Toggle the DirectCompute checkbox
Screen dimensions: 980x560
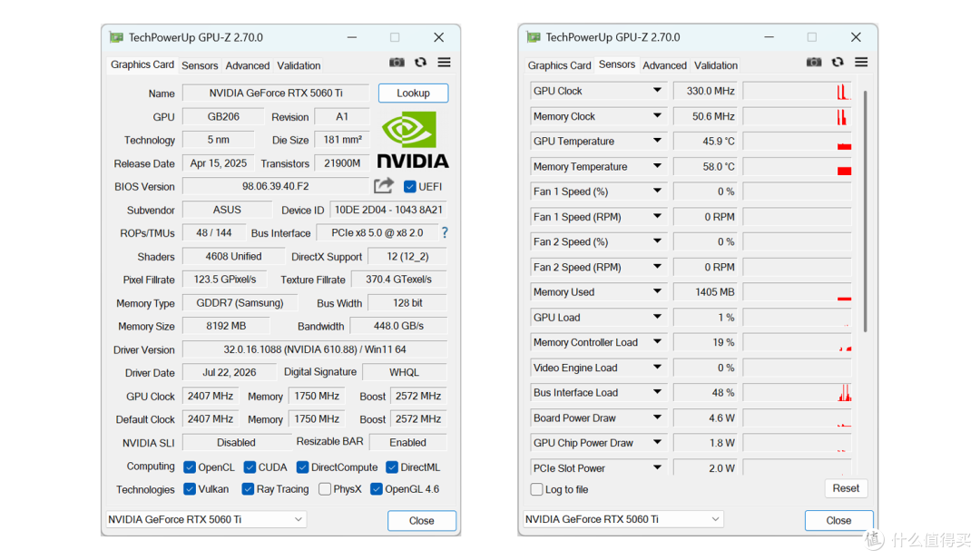click(x=302, y=467)
